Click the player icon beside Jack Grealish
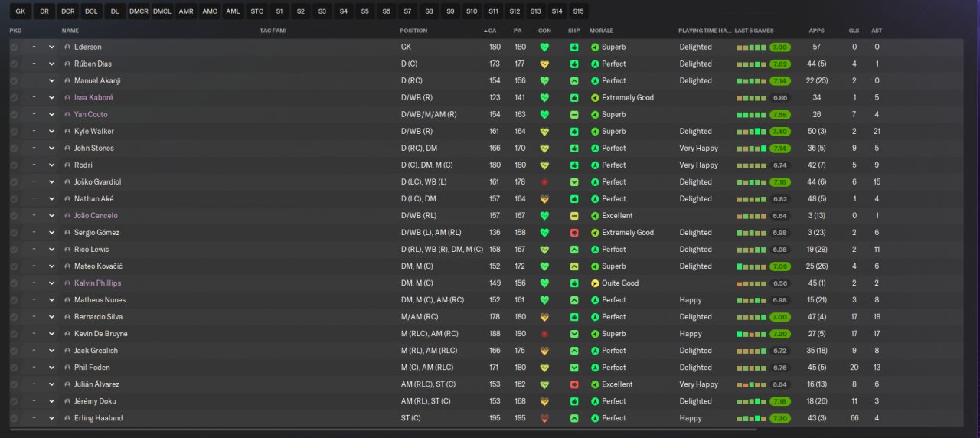Image resolution: width=980 pixels, height=438 pixels. 67,351
